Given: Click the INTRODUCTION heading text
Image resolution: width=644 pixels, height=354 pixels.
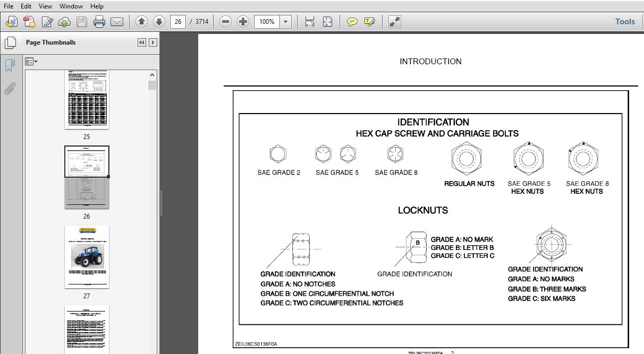Looking at the screenshot, I should pyautogui.click(x=430, y=62).
